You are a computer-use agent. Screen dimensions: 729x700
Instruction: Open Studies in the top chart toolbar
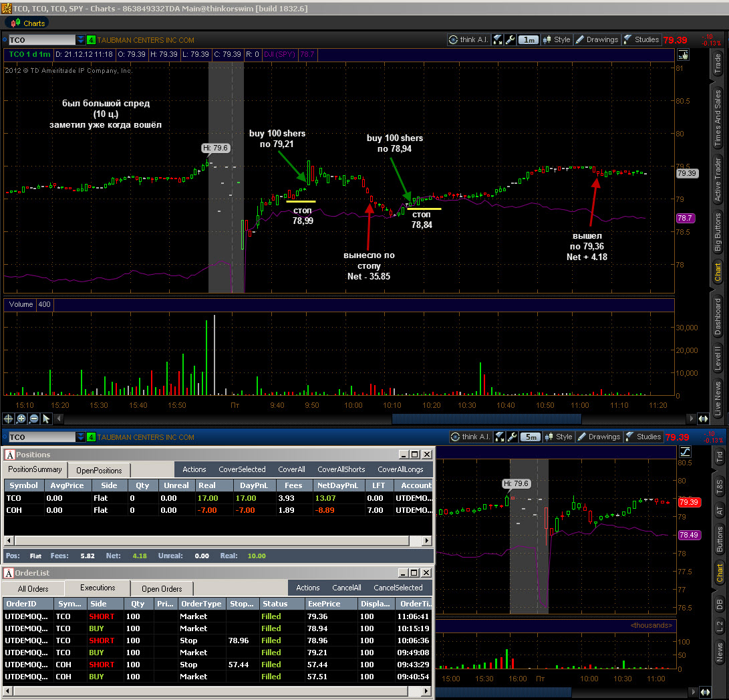(x=641, y=39)
